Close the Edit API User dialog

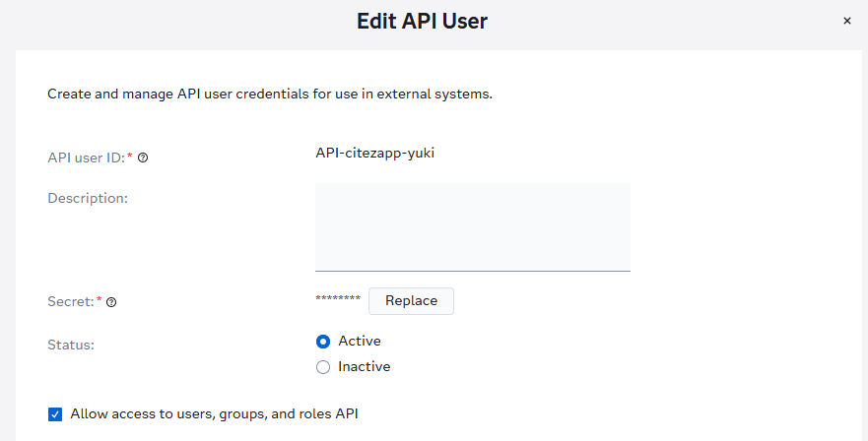[847, 21]
